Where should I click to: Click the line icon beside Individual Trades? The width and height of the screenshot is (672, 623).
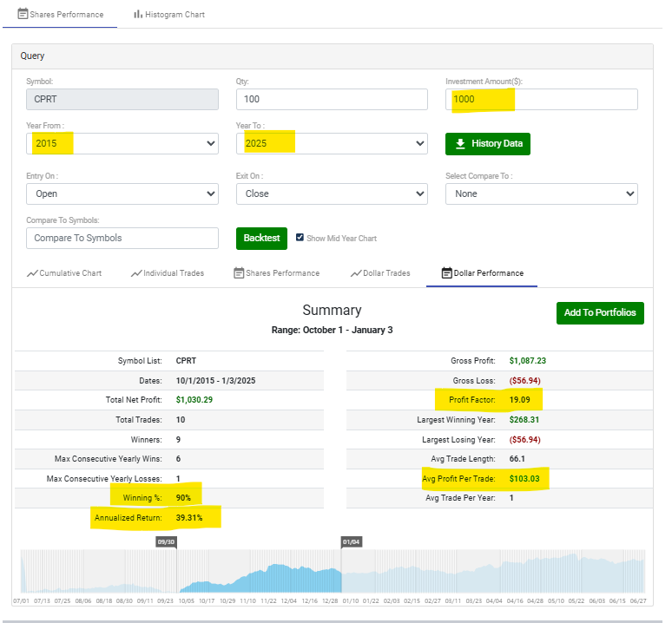pyautogui.click(x=135, y=273)
